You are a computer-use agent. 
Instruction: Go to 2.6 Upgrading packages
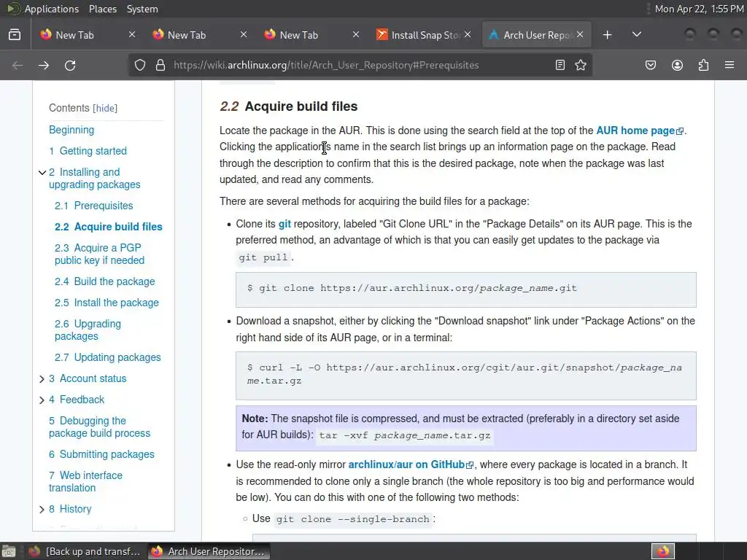pyautogui.click(x=88, y=330)
